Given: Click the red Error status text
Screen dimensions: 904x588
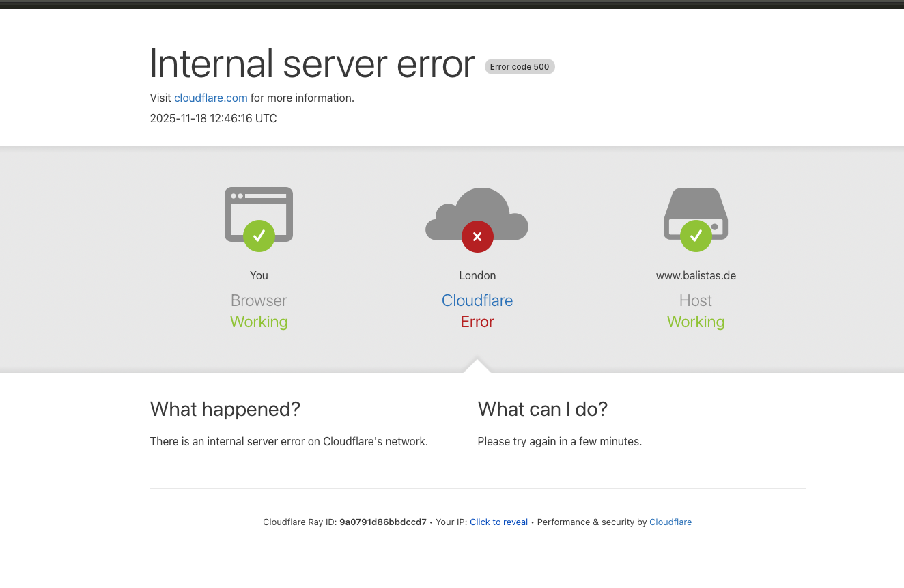Looking at the screenshot, I should click(x=477, y=322).
